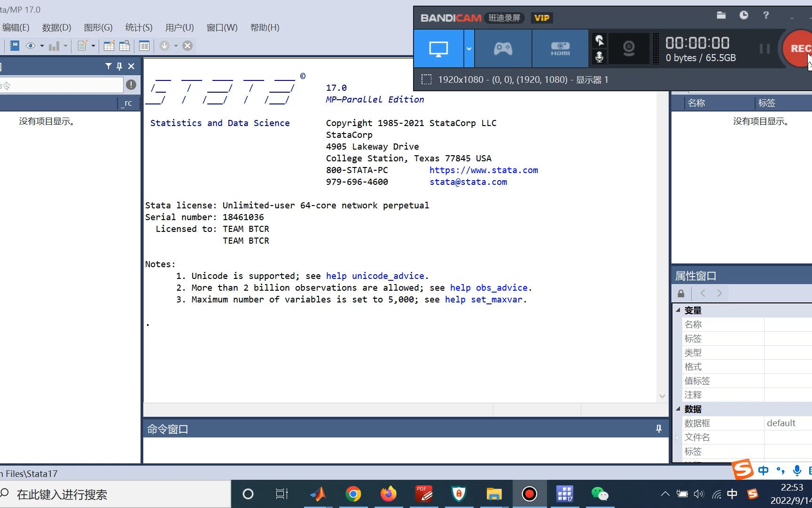
Task: Open the Data Editor (edit) icon
Action: 109,46
